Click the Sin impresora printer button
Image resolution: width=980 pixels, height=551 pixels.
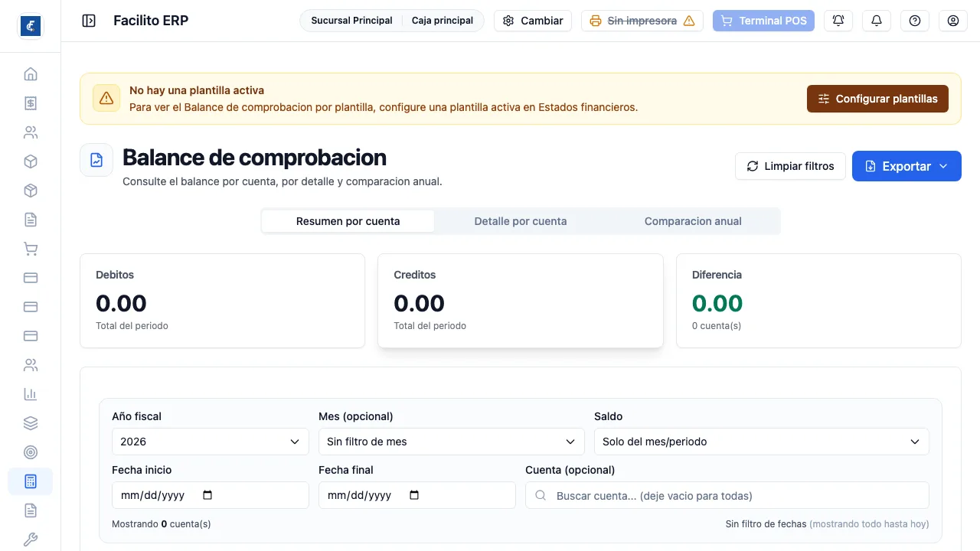point(642,21)
